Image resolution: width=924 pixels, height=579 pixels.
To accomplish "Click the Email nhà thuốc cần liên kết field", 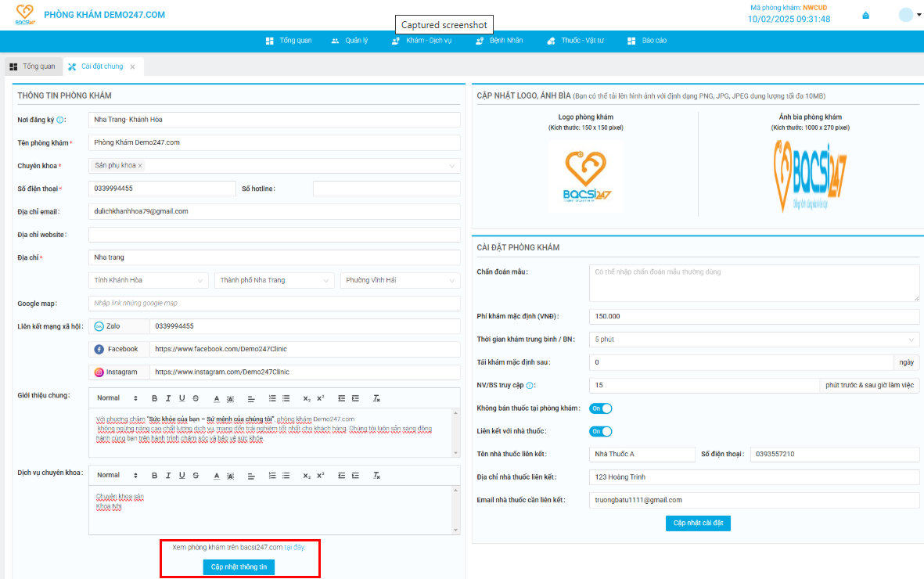I will point(754,501).
